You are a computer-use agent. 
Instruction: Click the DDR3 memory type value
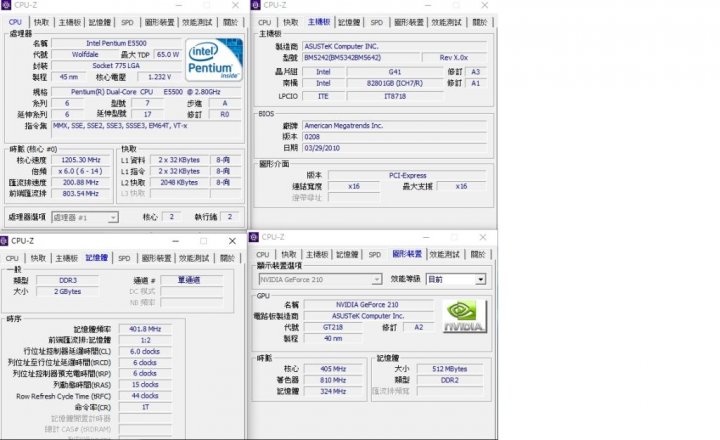coord(68,280)
